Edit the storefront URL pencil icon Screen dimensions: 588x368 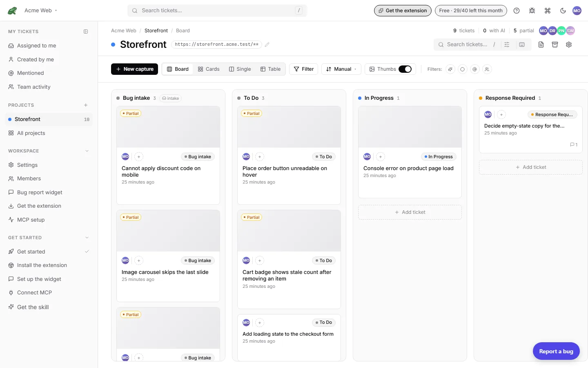[267, 45]
